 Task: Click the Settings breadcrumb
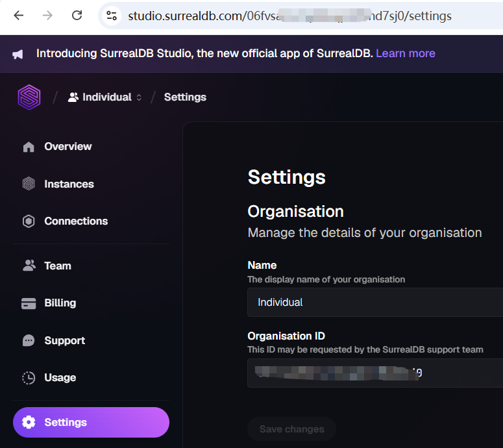click(185, 97)
